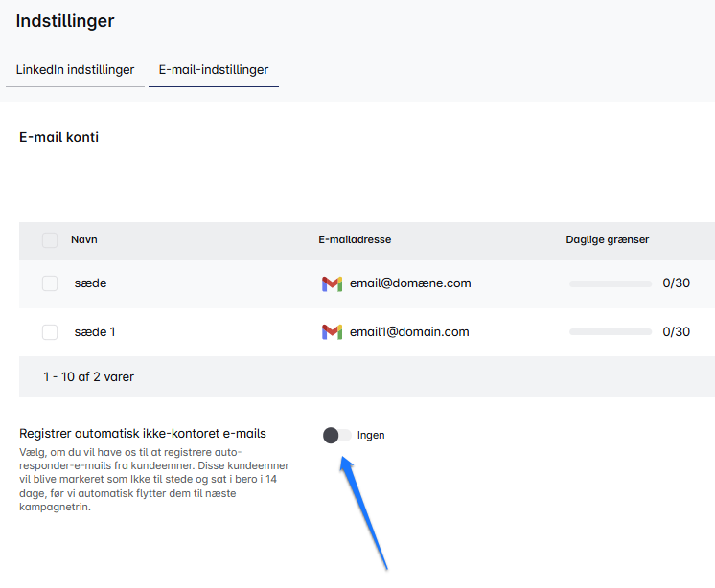Click the Gmail icon beside email@domæne.com
715x588 pixels.
(332, 283)
